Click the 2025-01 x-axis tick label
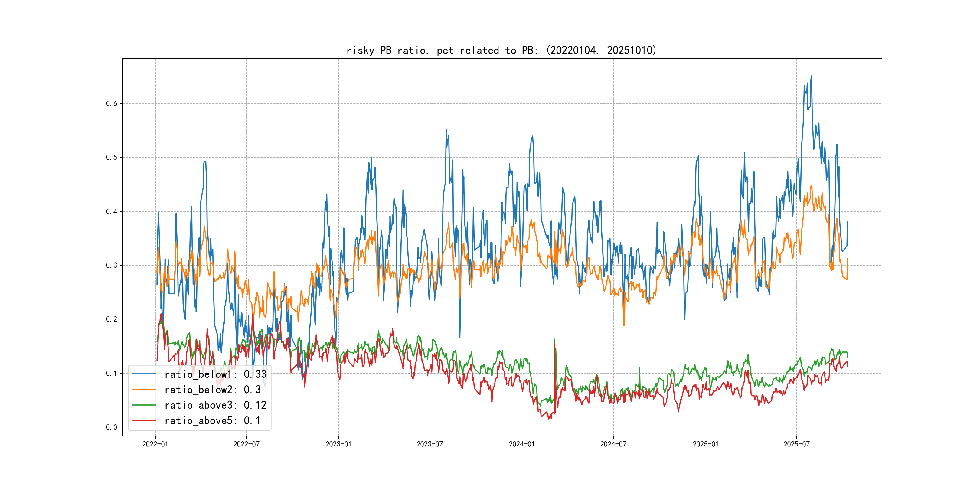 (705, 444)
